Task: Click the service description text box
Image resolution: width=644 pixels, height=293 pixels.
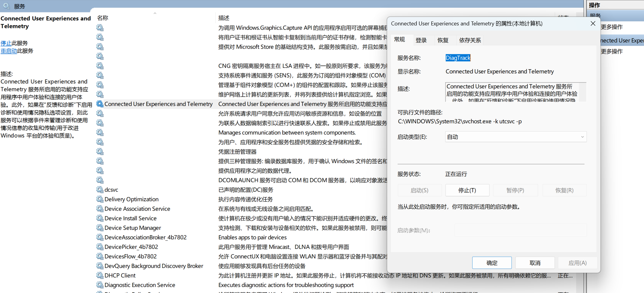Action: (x=516, y=92)
